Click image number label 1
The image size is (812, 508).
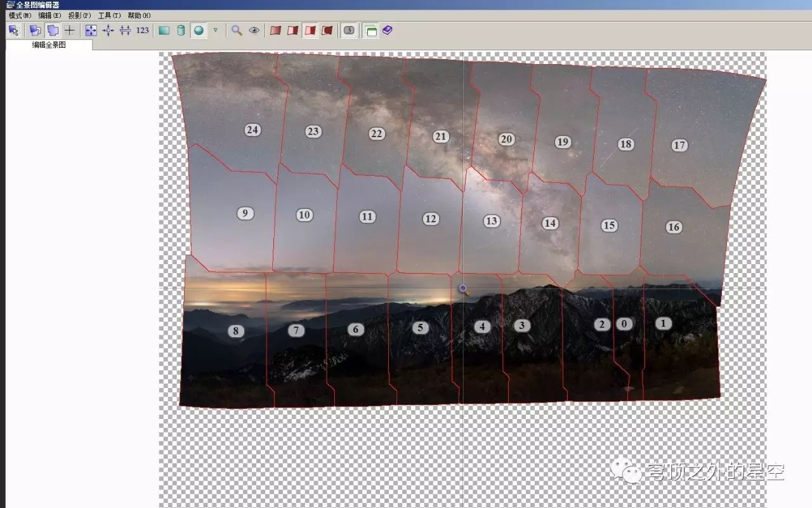click(663, 323)
